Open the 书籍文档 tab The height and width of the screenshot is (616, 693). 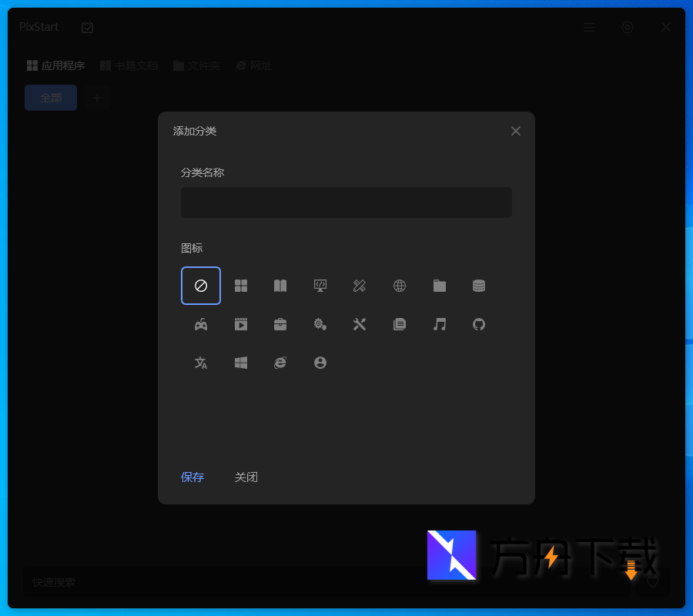pos(129,65)
